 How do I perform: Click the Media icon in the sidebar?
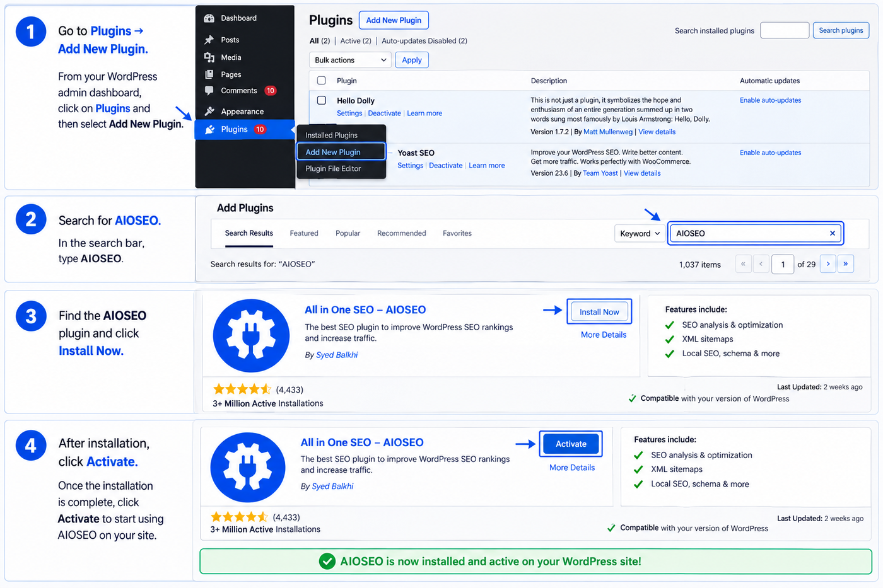click(209, 57)
